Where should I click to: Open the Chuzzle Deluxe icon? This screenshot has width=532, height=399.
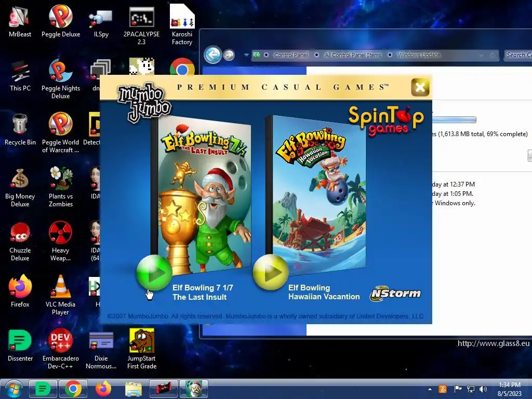point(20,242)
